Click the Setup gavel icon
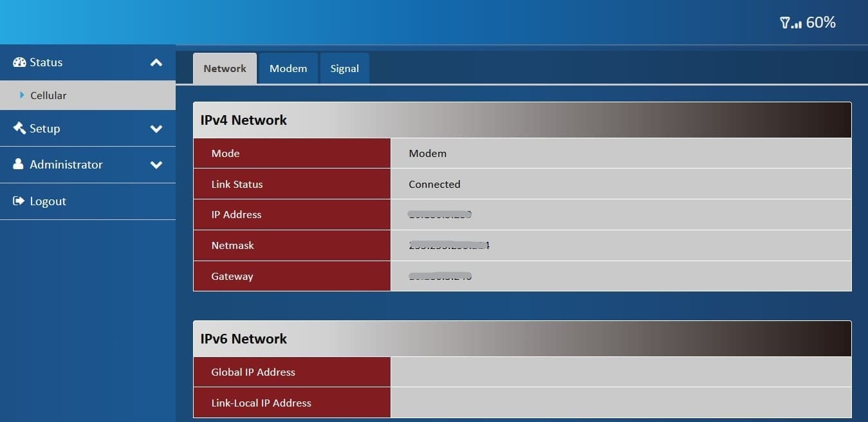This screenshot has height=422, width=868. pyautogui.click(x=19, y=128)
